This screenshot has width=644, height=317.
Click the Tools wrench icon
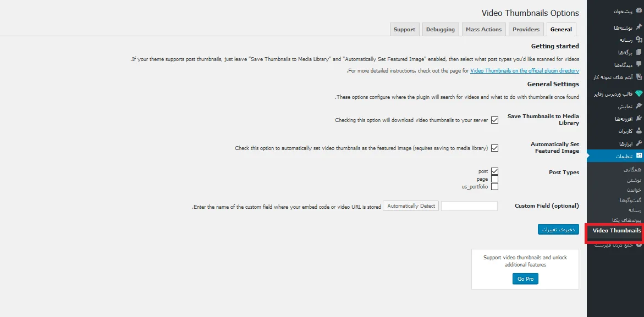(639, 143)
